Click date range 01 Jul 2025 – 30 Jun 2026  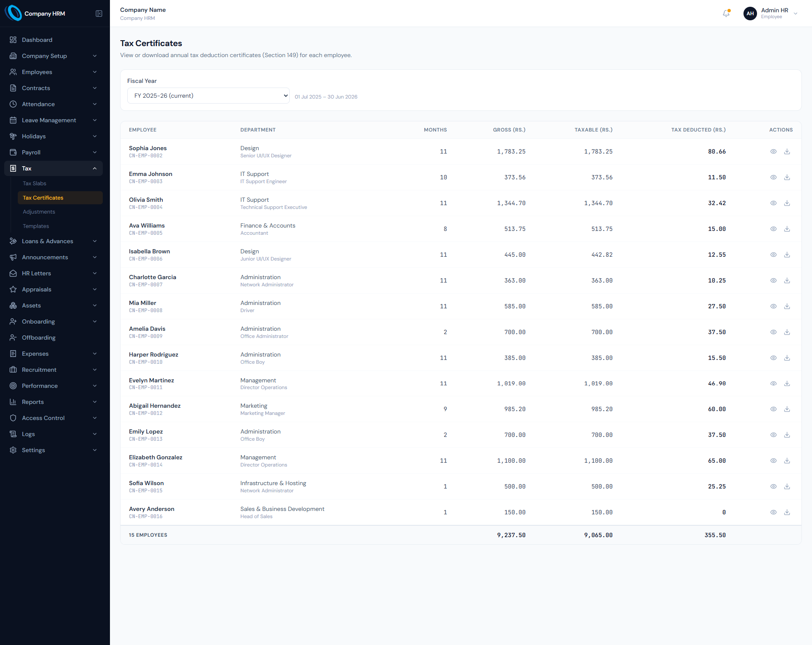(x=326, y=97)
